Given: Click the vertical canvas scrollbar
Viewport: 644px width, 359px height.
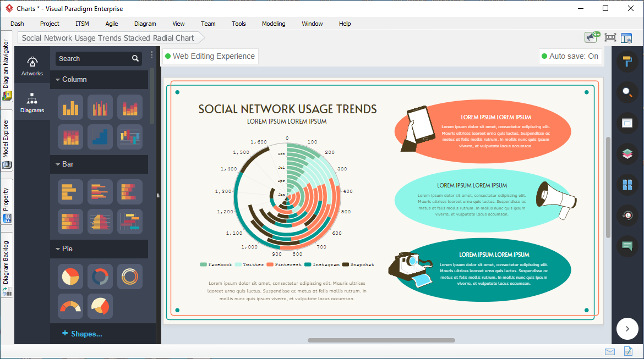Looking at the screenshot, I should (608, 187).
